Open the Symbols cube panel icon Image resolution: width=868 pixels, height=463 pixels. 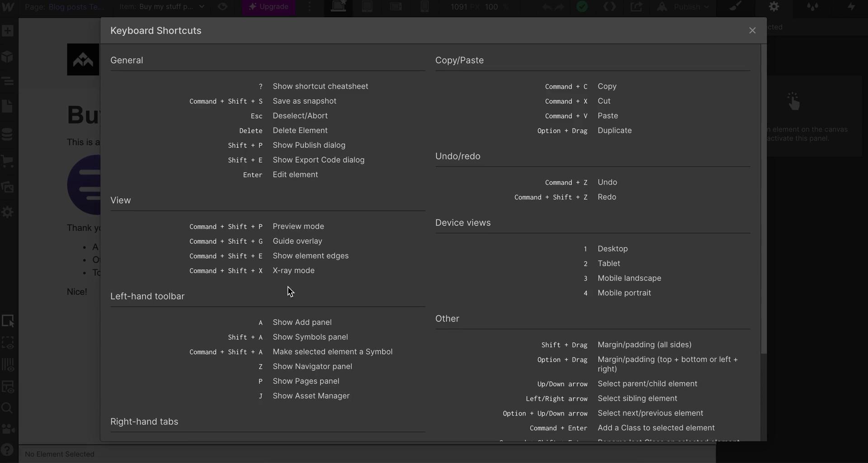[8, 56]
